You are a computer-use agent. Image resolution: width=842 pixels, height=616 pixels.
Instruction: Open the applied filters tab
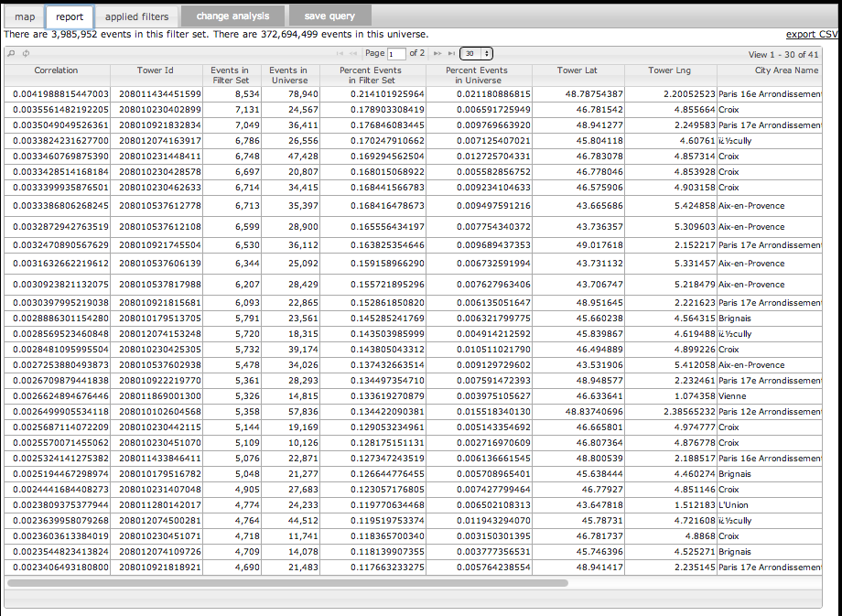pos(136,16)
